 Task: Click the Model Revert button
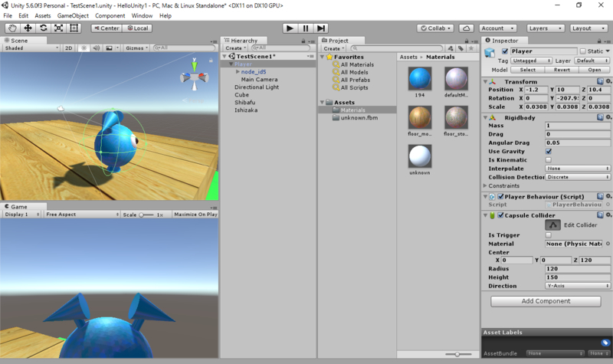[562, 70]
